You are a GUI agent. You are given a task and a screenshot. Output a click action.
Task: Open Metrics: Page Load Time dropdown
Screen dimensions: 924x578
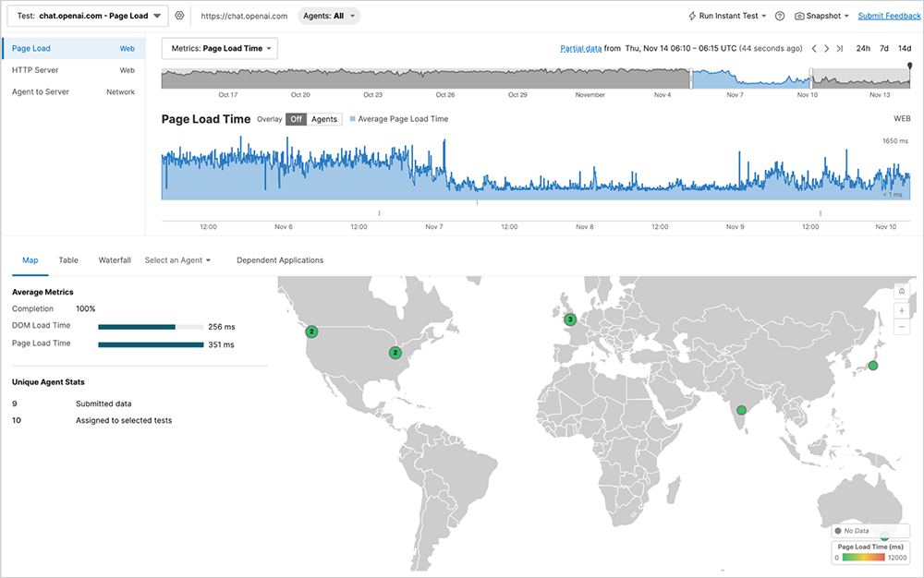pyautogui.click(x=219, y=49)
